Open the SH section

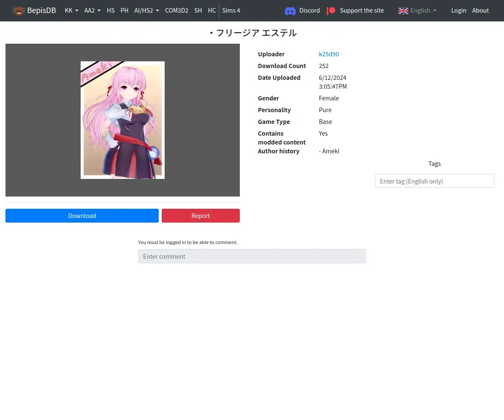coord(198,10)
